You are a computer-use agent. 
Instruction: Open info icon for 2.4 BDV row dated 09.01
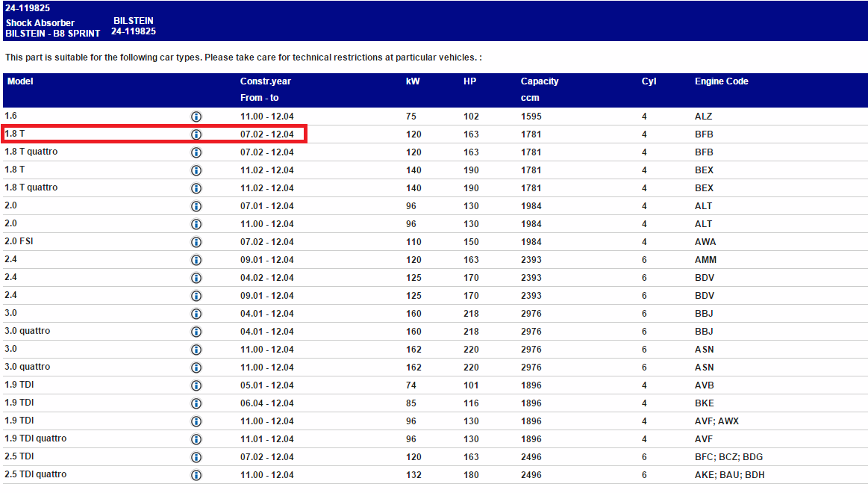click(x=196, y=296)
